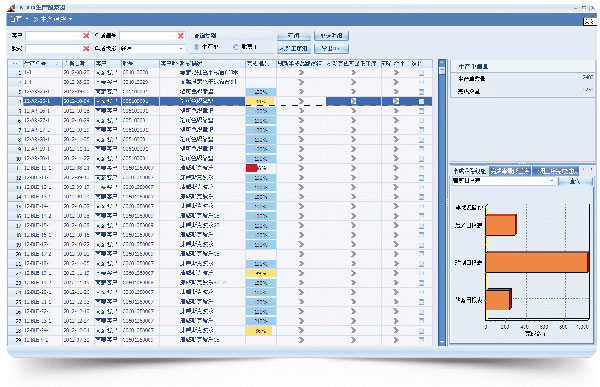Screen dimensions: 600x387
Task: Select the second, unselected radio button option
Action: (236, 47)
